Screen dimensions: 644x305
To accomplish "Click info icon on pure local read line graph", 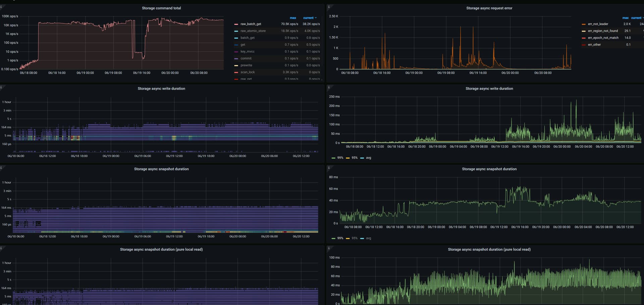I will 329,248.
